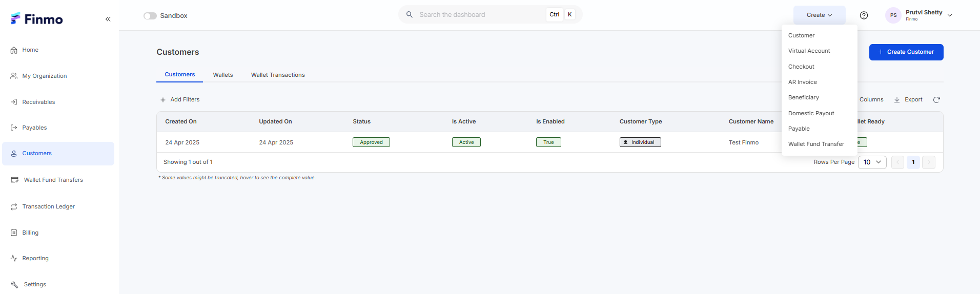980x294 pixels.
Task: Click the My Organization people icon
Action: click(x=14, y=76)
